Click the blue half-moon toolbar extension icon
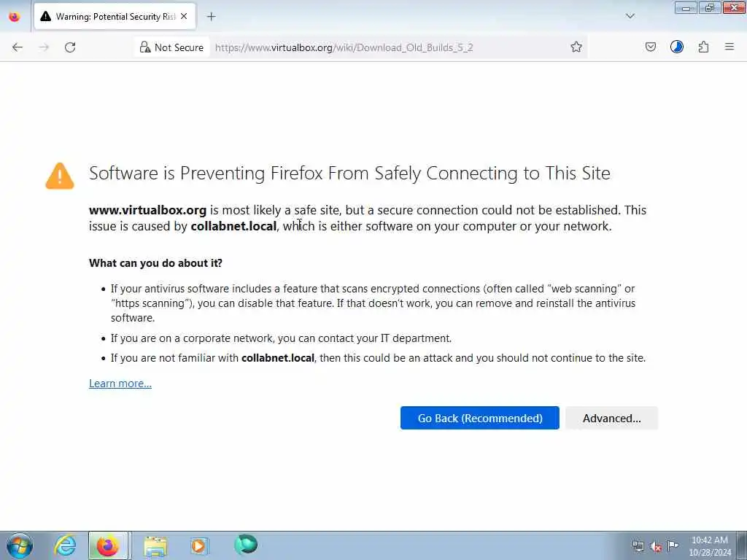The width and height of the screenshot is (747, 560). pyautogui.click(x=676, y=47)
